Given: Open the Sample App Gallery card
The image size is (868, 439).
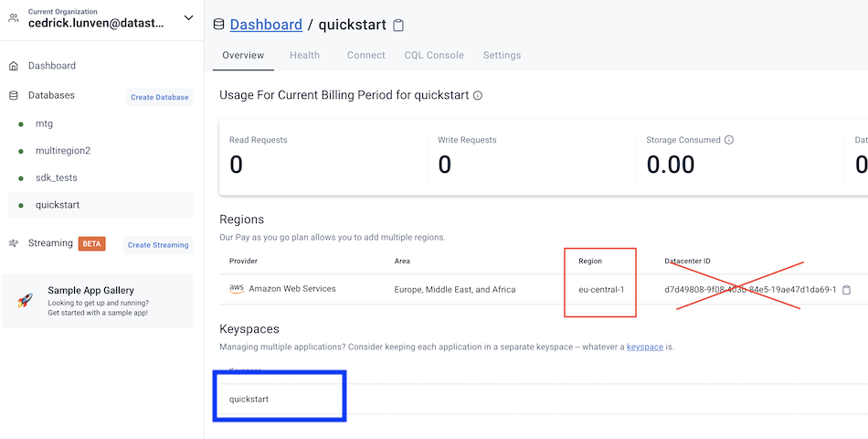Looking at the screenshot, I should click(98, 301).
